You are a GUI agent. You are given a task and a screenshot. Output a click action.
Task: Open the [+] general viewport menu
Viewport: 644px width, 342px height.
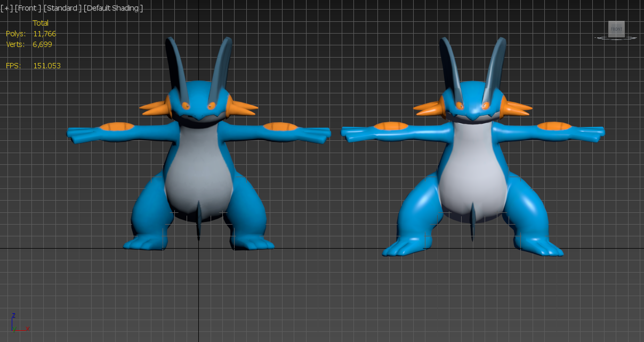coord(6,8)
